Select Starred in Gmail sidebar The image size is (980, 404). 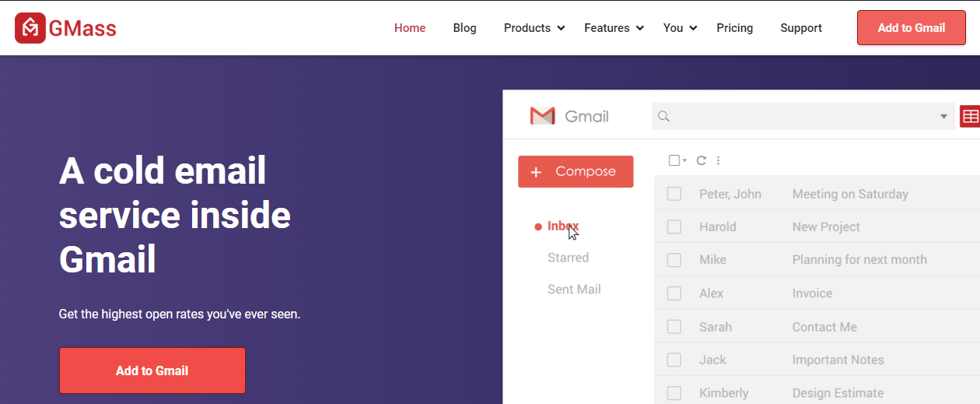(568, 258)
